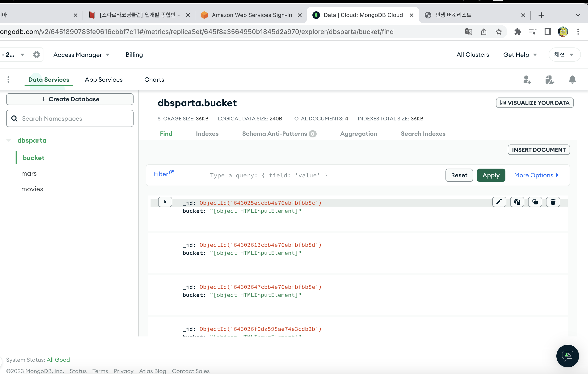Switch to the 인생 버킷리스트 tab
The image size is (588, 374).
[475, 15]
